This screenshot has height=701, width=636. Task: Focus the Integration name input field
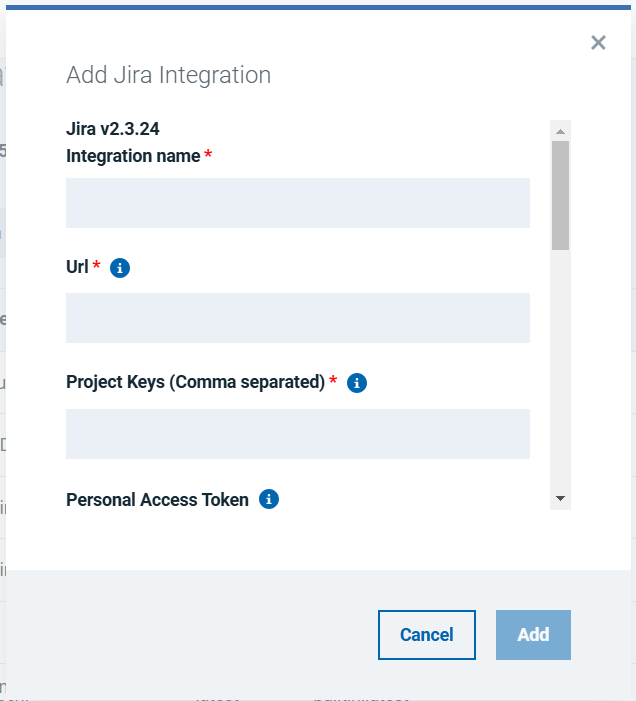[x=297, y=203]
